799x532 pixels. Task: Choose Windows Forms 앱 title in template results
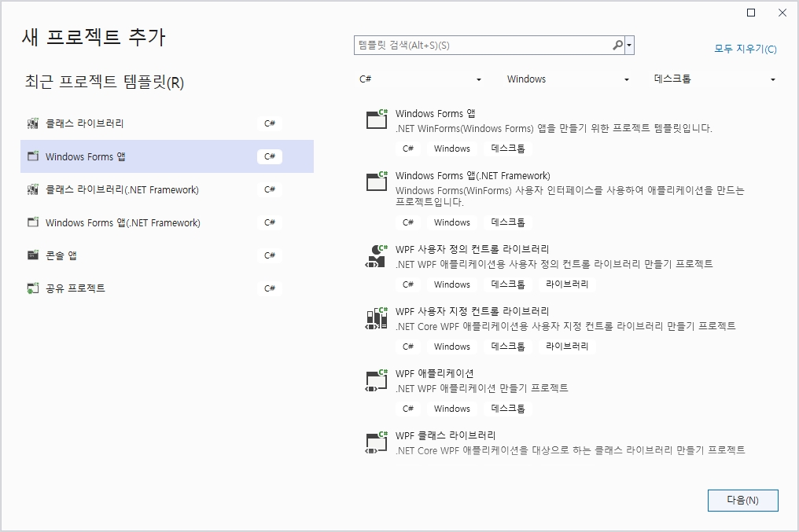coord(435,113)
